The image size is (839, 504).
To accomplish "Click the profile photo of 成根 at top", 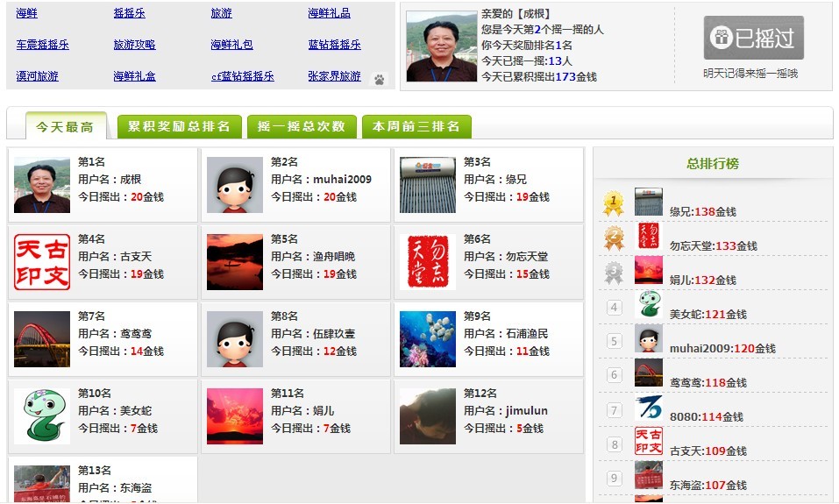I will click(x=441, y=46).
